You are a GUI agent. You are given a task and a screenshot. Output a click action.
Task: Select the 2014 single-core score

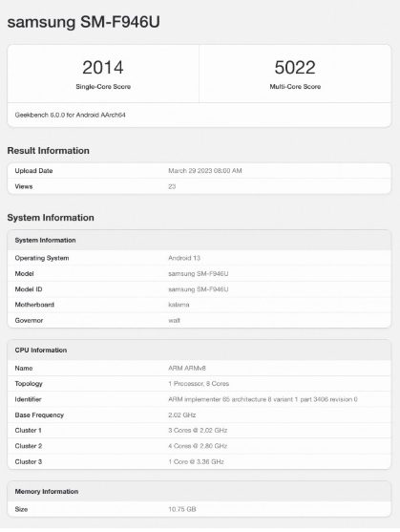click(103, 67)
